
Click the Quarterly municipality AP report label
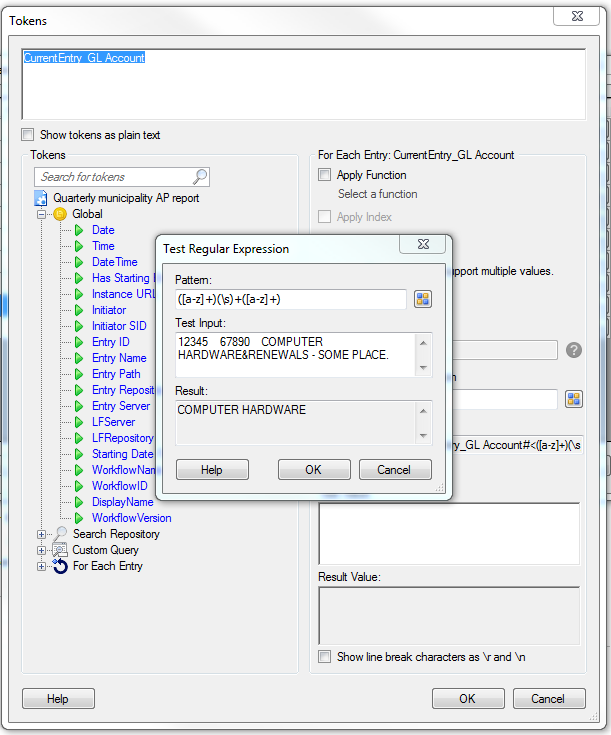[x=126, y=198]
